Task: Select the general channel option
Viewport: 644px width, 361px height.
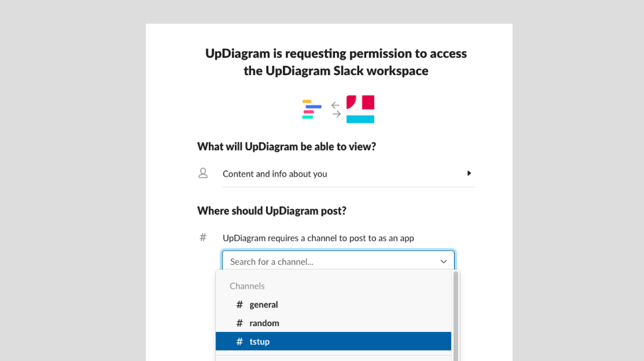Action: (264, 305)
